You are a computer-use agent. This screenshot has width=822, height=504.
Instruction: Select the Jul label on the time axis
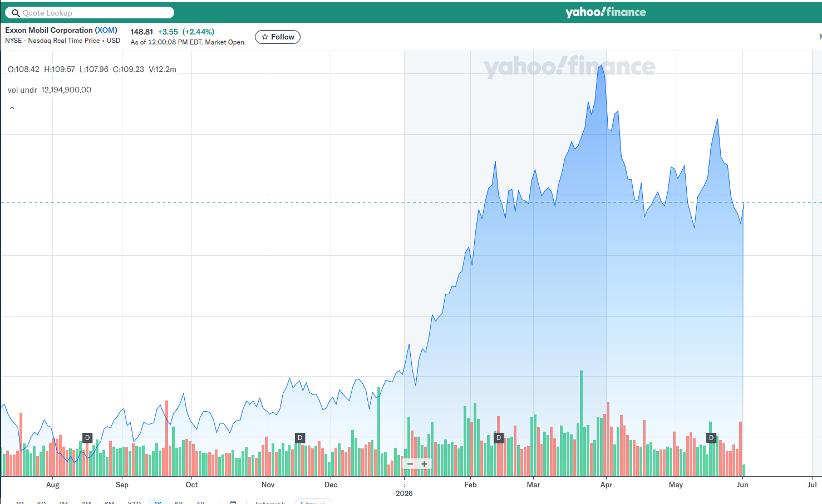812,485
